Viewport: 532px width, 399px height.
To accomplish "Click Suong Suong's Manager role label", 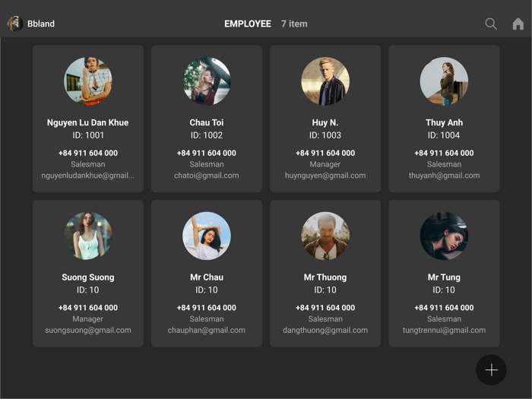I will (x=88, y=319).
